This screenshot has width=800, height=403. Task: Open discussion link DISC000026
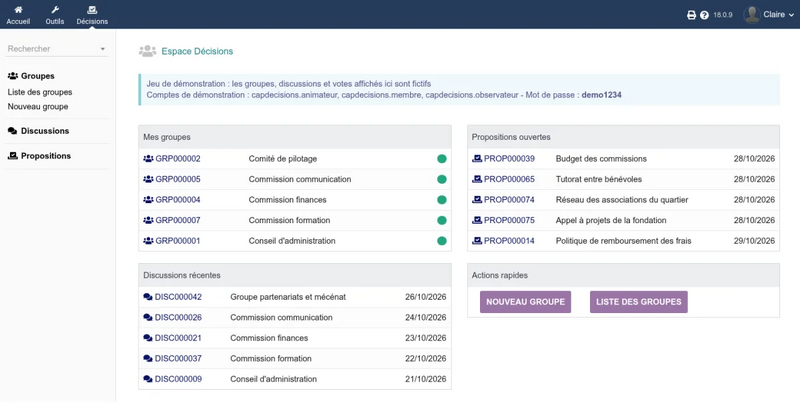pos(179,317)
